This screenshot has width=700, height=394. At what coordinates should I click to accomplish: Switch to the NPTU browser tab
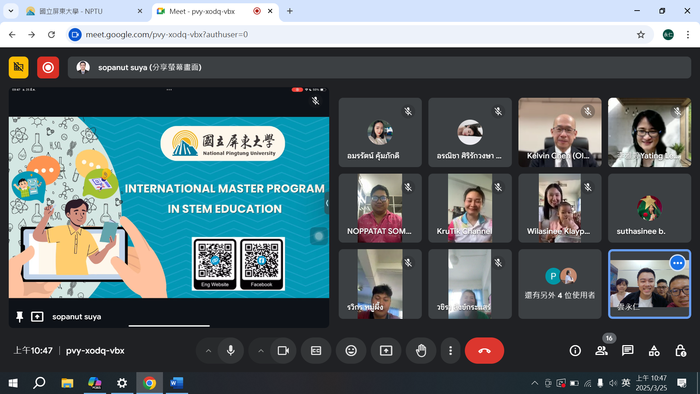click(x=83, y=11)
